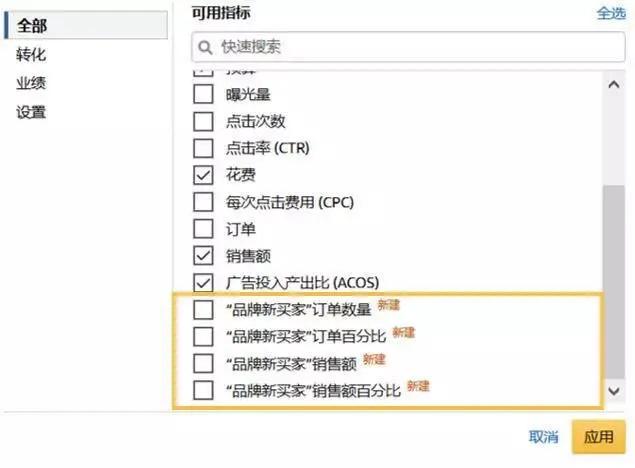Tick the 点击率 (CTR) checkbox
The height and width of the screenshot is (468, 635).
203,148
